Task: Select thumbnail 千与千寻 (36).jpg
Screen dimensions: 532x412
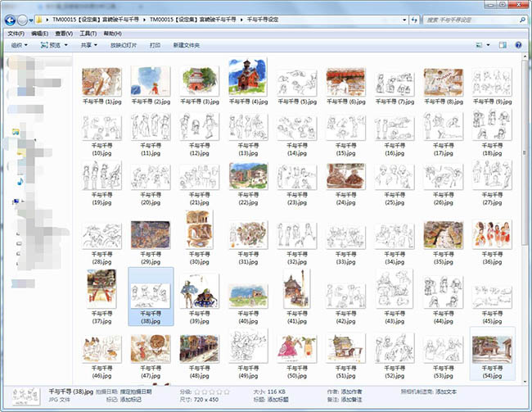Action: point(492,234)
